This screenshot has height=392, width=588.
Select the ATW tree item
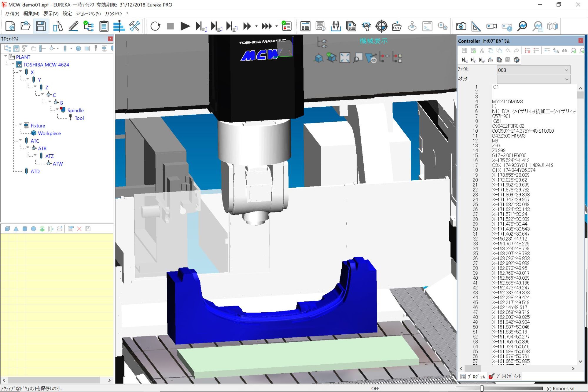click(58, 164)
